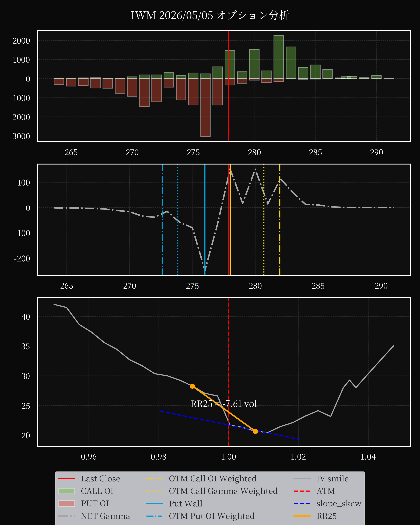
Task: Click the Put Wall legend label
Action: tap(185, 504)
